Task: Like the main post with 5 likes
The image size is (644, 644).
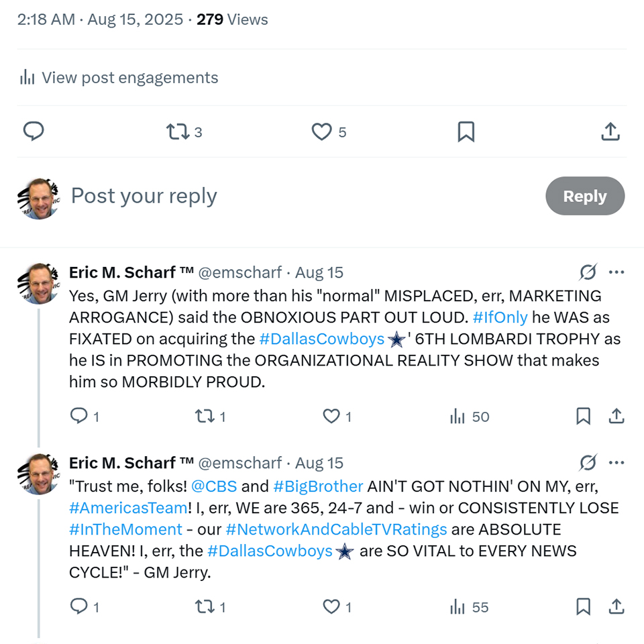Action: [322, 132]
